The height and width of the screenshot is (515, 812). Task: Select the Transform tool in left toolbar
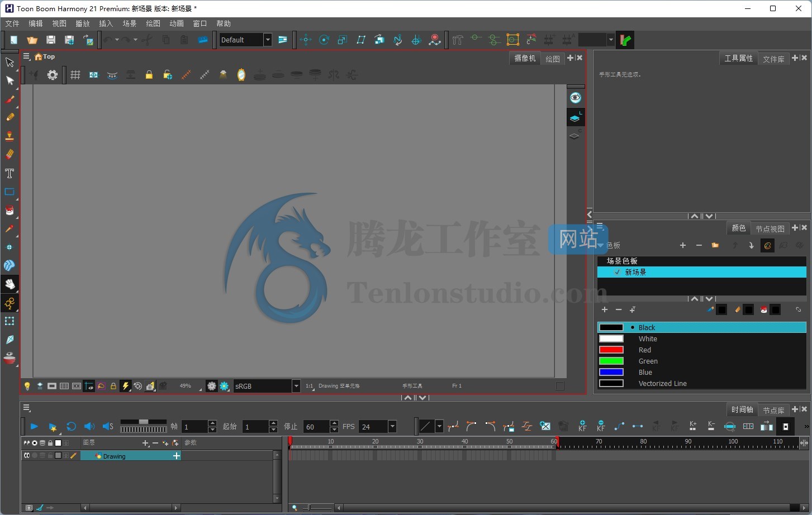[x=10, y=62]
